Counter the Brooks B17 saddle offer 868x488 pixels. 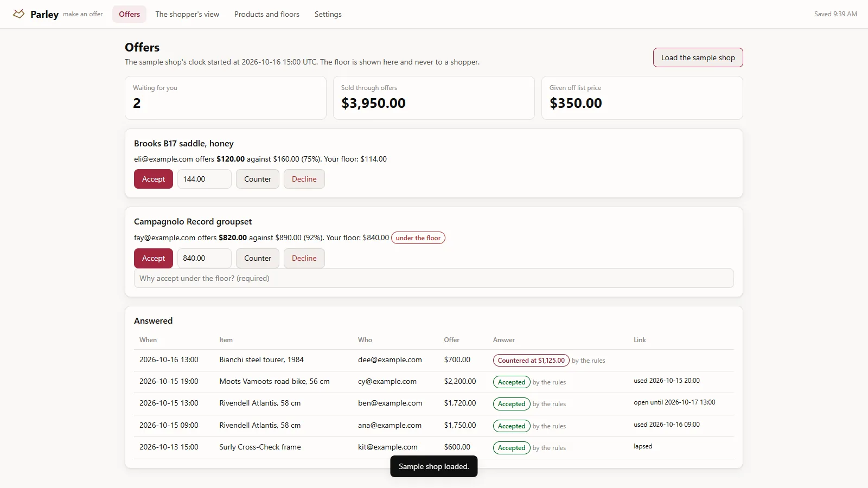click(x=258, y=179)
